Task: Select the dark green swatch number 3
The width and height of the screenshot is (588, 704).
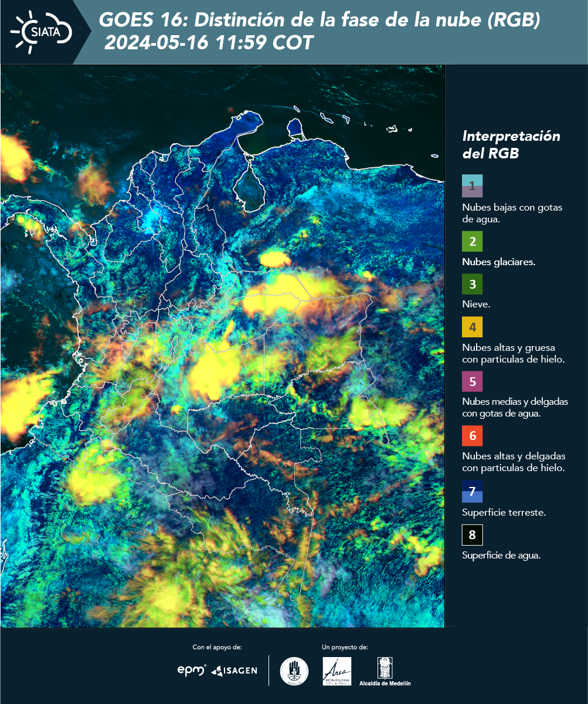Action: pyautogui.click(x=472, y=285)
